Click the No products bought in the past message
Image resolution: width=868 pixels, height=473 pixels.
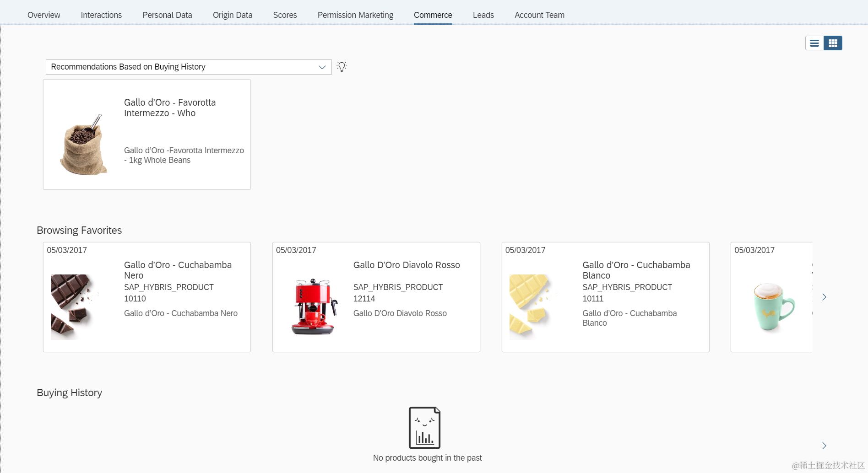[x=428, y=458]
